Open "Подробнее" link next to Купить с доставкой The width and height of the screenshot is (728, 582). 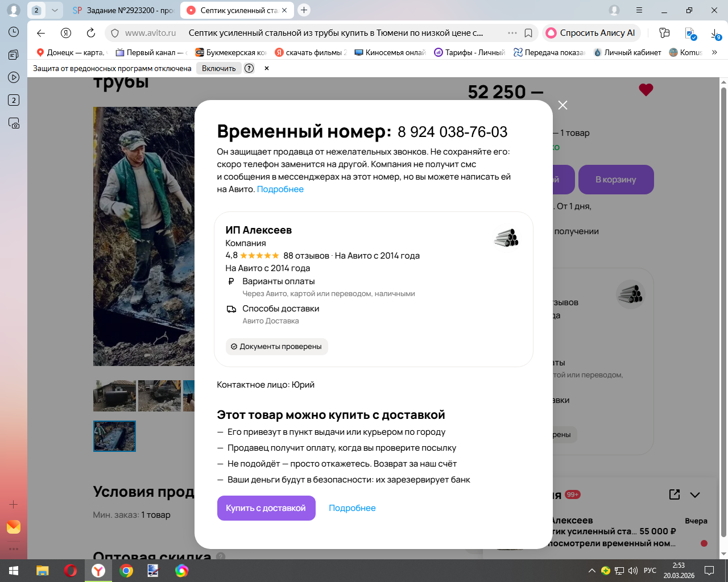352,508
